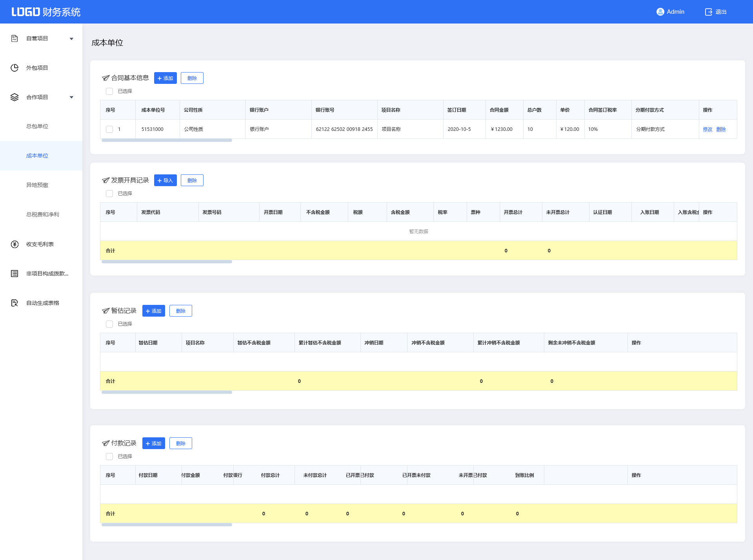Viewport: 753px width, 560px height.
Task: Collapse the 合作项目 menu arrow
Action: (x=71, y=97)
